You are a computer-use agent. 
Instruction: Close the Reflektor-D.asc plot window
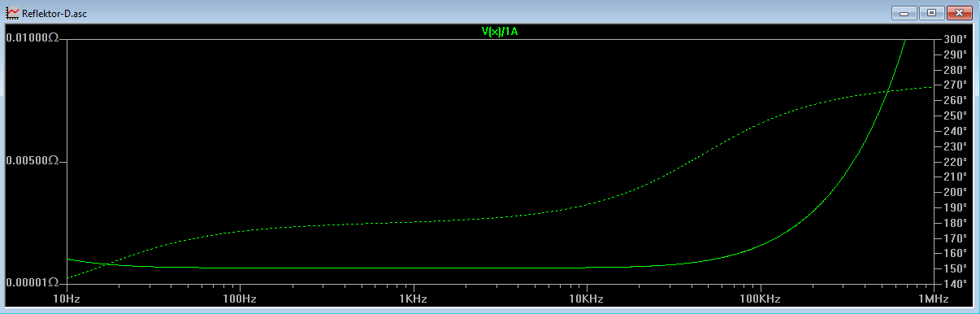tap(959, 13)
